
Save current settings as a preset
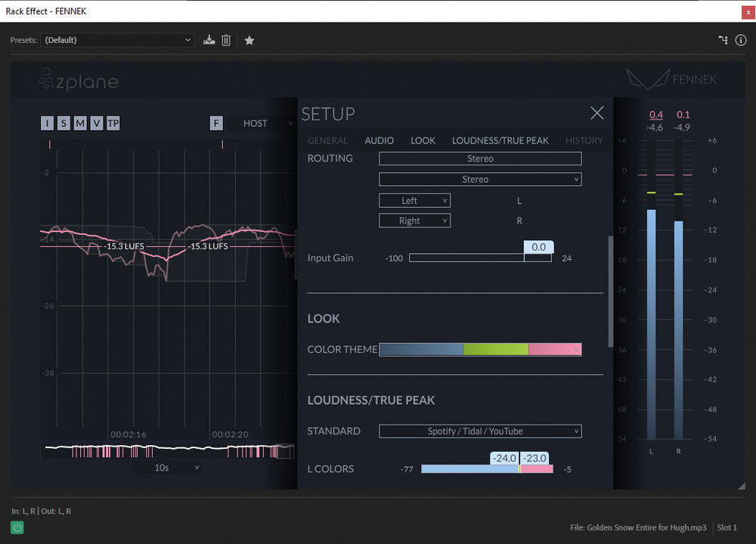click(x=209, y=40)
